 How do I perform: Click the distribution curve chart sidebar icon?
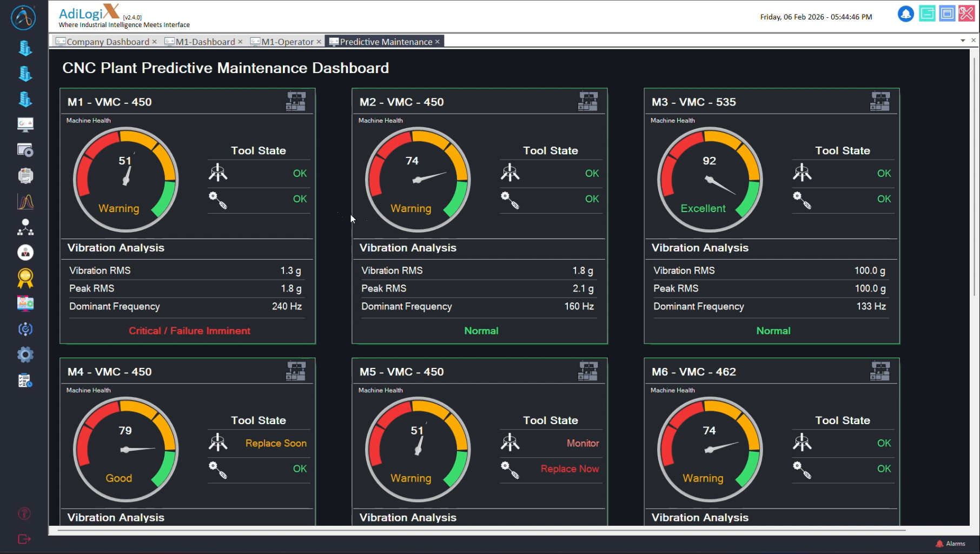click(25, 202)
